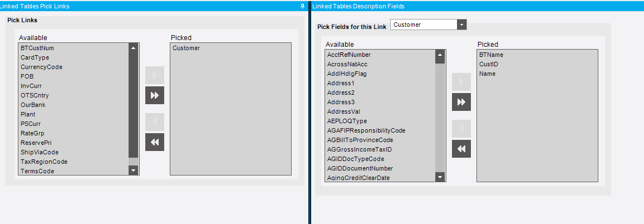Click single right arrow in Pick Links
Viewport: 644px width, 224px height.
[155, 75]
